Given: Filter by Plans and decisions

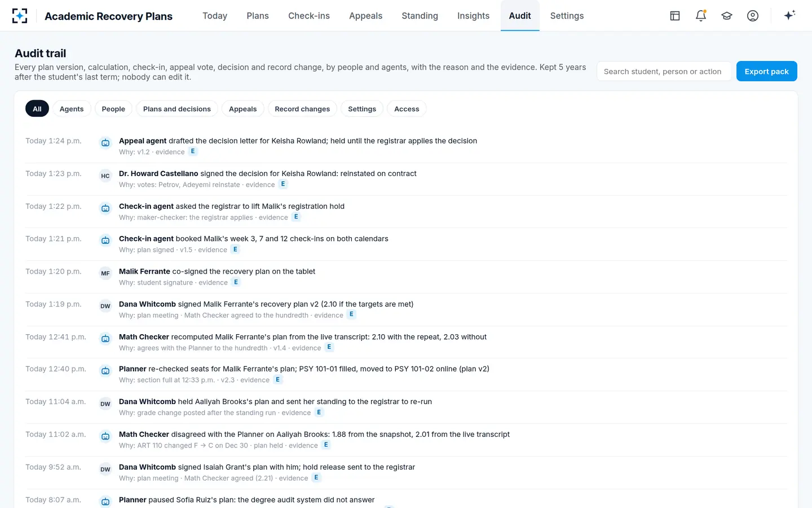Looking at the screenshot, I should point(177,109).
